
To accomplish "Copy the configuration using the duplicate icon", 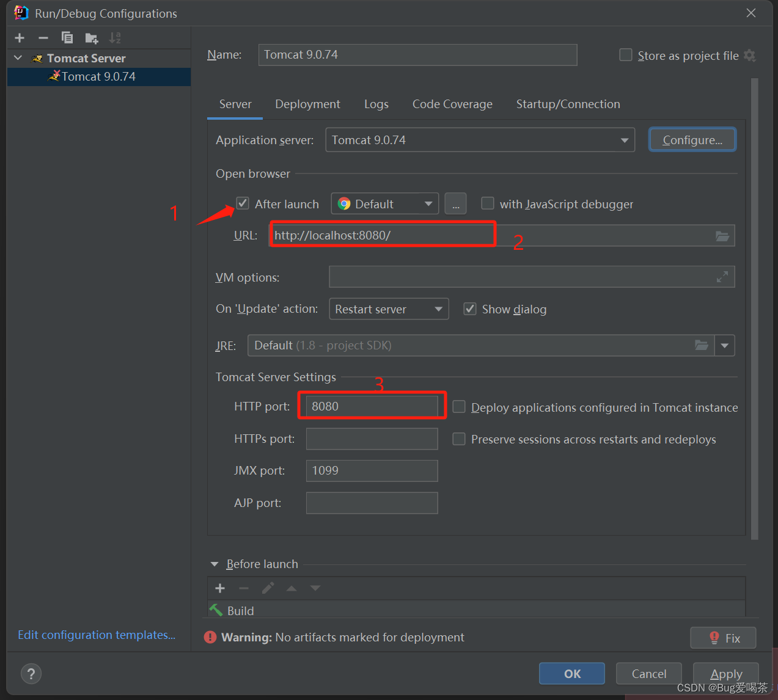I will tap(67, 38).
